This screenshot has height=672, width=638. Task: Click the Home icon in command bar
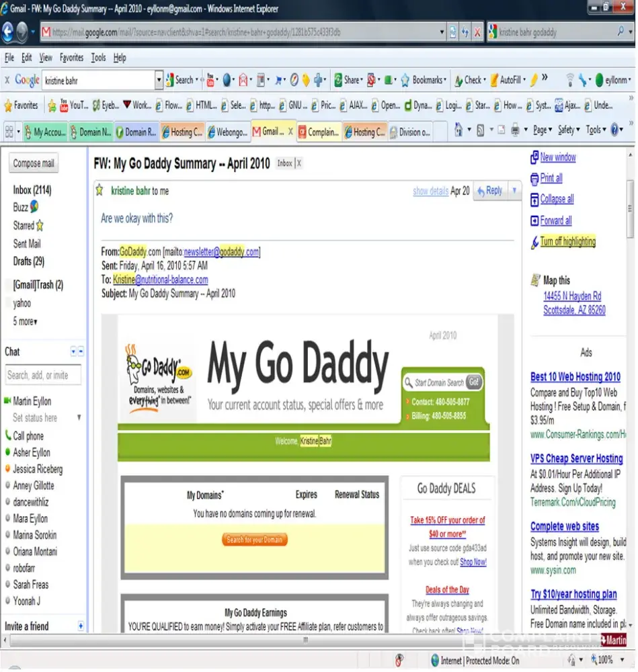458,129
